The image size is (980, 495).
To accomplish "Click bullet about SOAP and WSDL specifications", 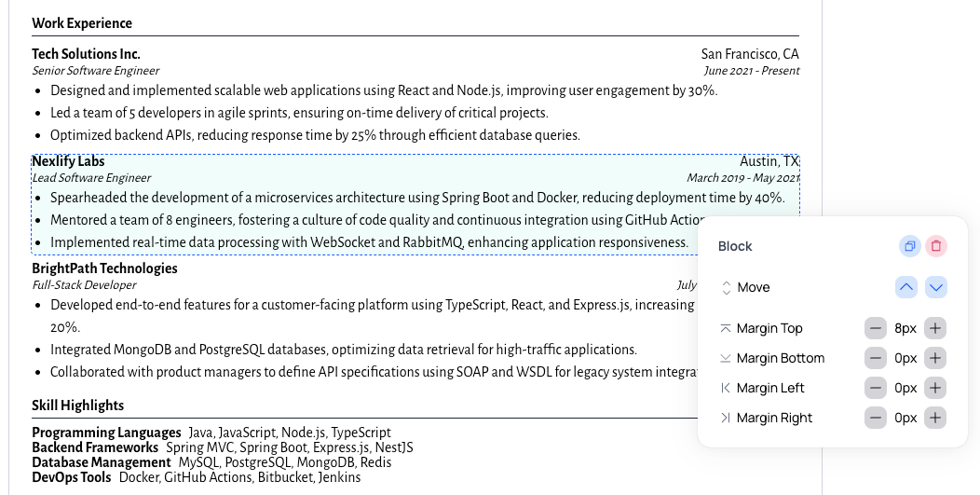I will [374, 372].
